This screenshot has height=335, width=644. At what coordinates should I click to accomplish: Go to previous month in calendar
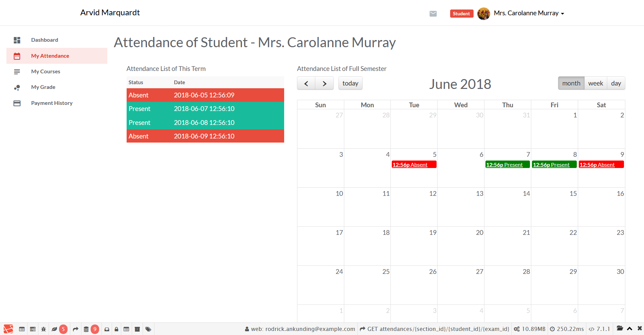pyautogui.click(x=306, y=83)
